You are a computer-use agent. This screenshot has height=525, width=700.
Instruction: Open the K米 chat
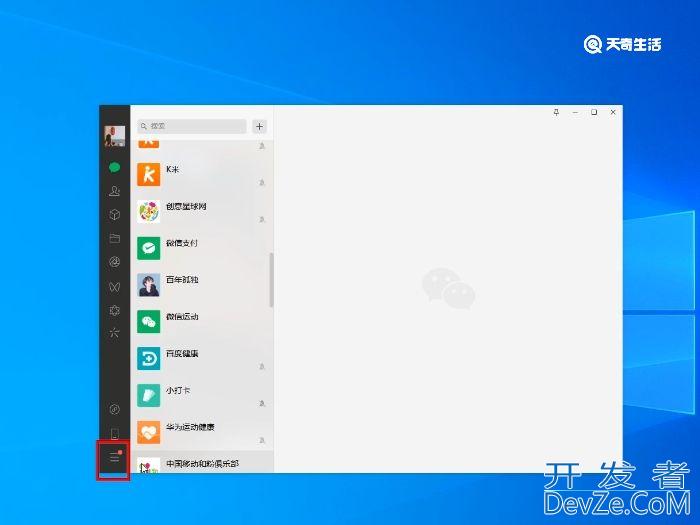pos(202,174)
